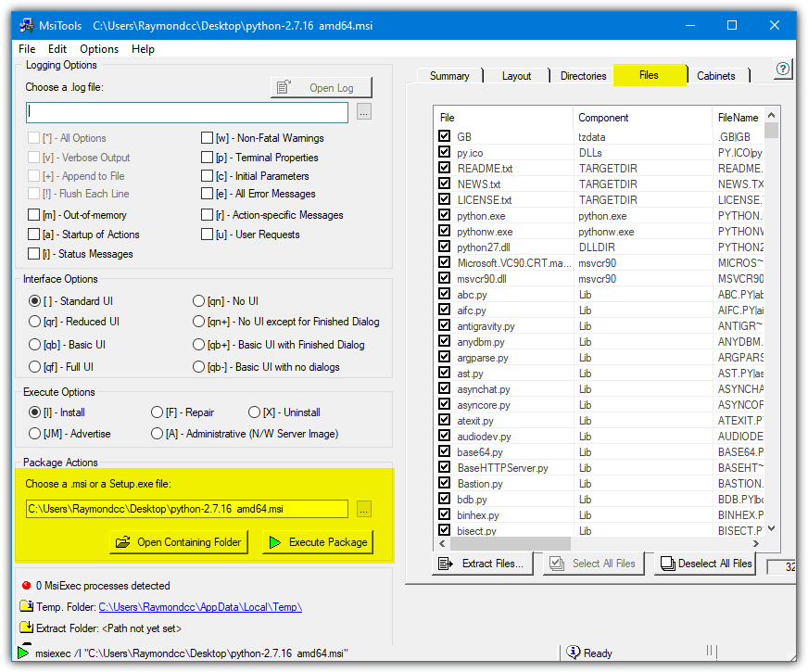This screenshot has width=808, height=672.
Task: Open the Directories tab
Action: [x=583, y=76]
